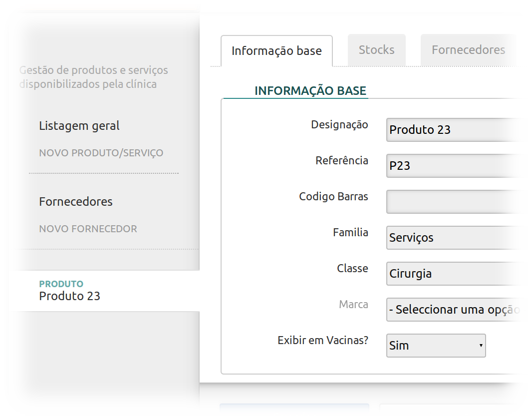Create a new supplier via NOVO FORNECEDOR
532x420 pixels.
(88, 229)
